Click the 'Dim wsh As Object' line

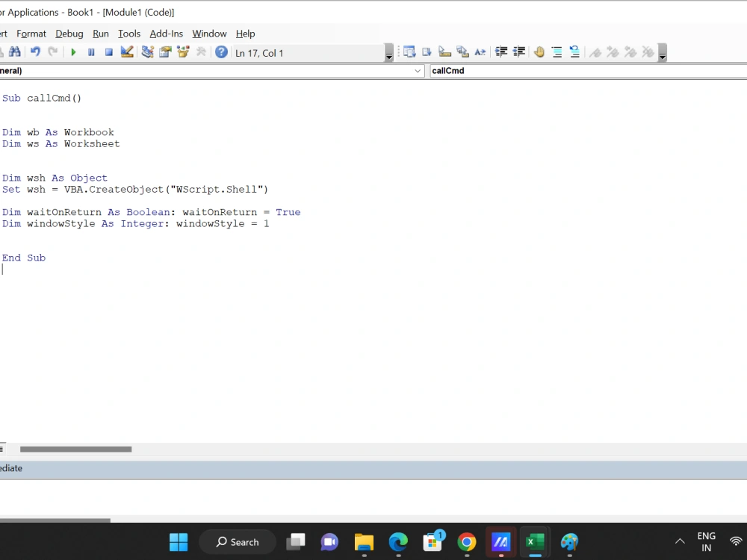click(55, 178)
